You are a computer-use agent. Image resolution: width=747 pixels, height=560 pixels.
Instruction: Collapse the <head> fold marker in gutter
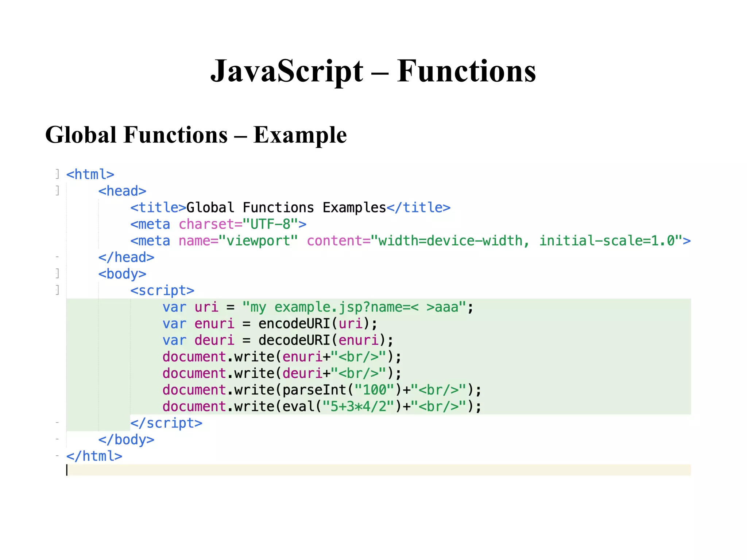[57, 190]
